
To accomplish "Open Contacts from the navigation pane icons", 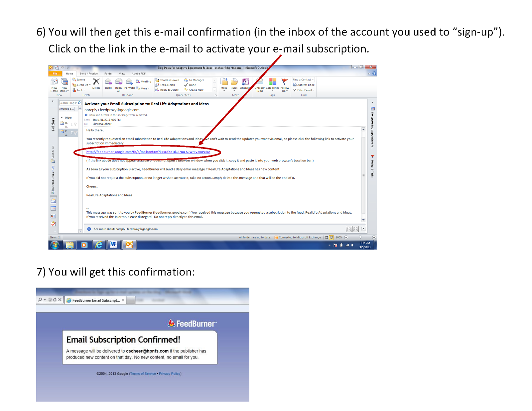I will point(54,217).
